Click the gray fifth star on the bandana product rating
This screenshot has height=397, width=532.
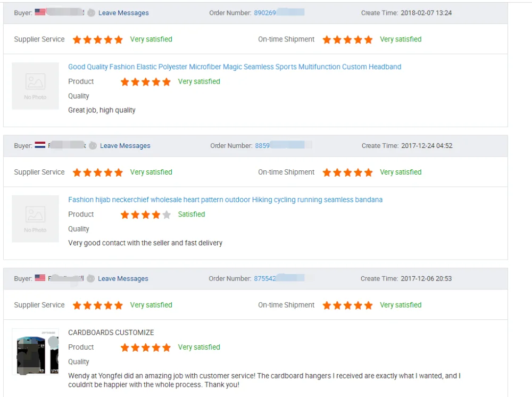click(x=167, y=214)
